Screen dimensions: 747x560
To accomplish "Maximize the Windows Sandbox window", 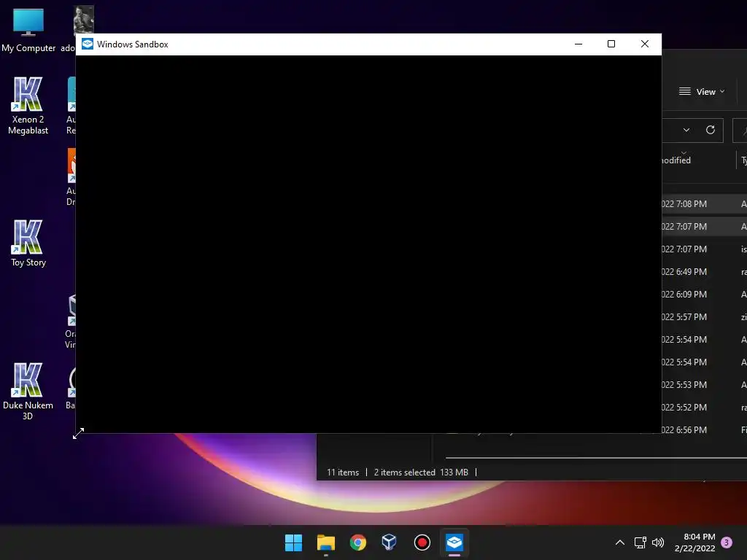I will pyautogui.click(x=611, y=44).
